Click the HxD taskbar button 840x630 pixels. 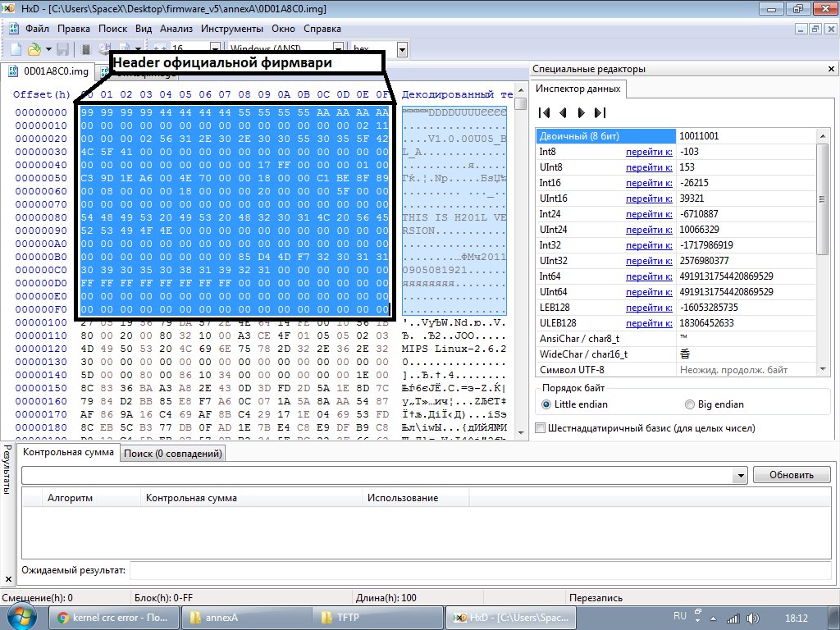(x=510, y=617)
